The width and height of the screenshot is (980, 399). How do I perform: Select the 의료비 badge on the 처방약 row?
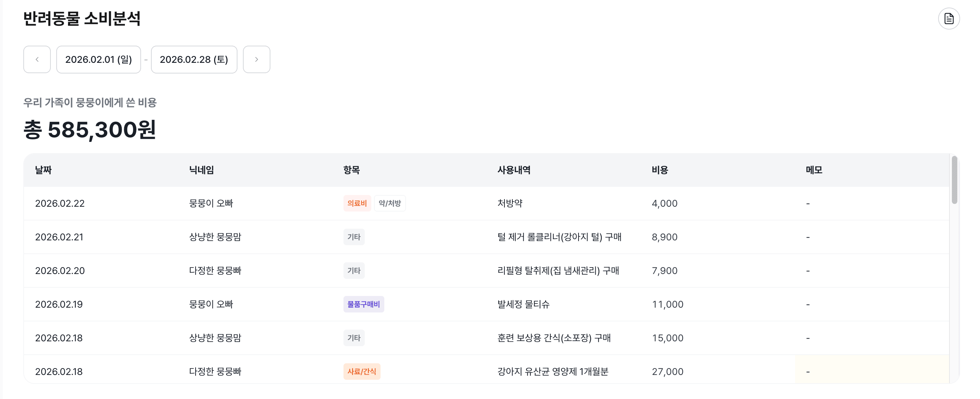coord(357,203)
